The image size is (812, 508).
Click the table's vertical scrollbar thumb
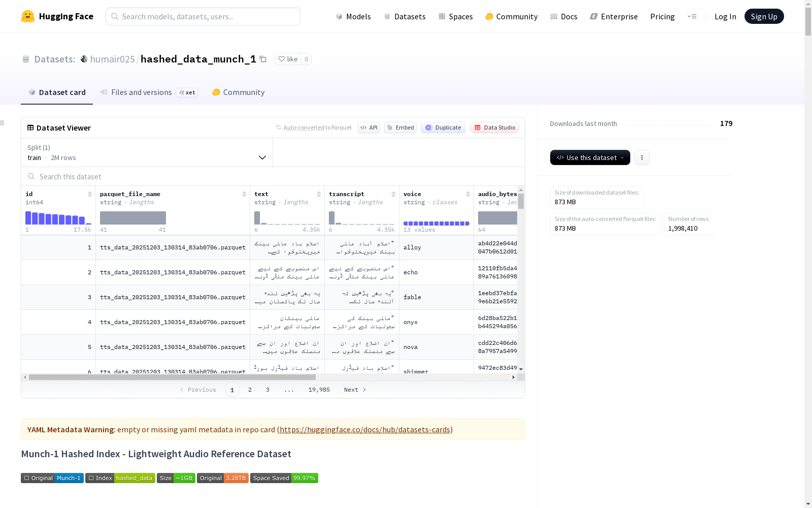point(521,201)
